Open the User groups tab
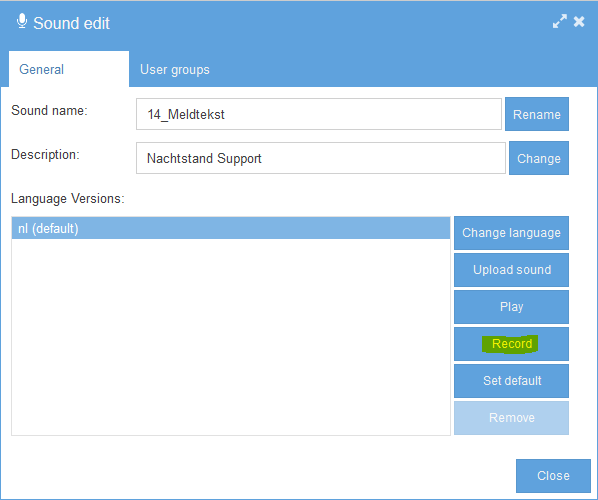The height and width of the screenshot is (500, 598). tap(175, 69)
